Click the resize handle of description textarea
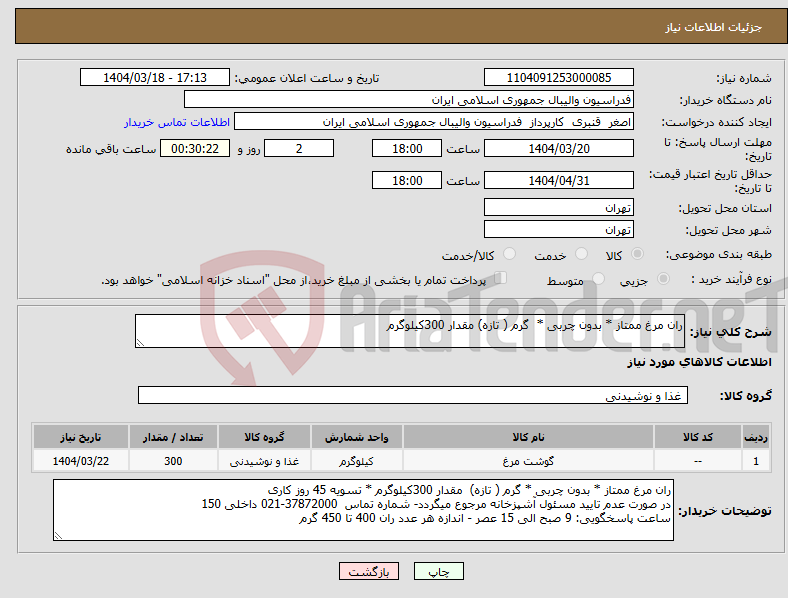 (140, 343)
